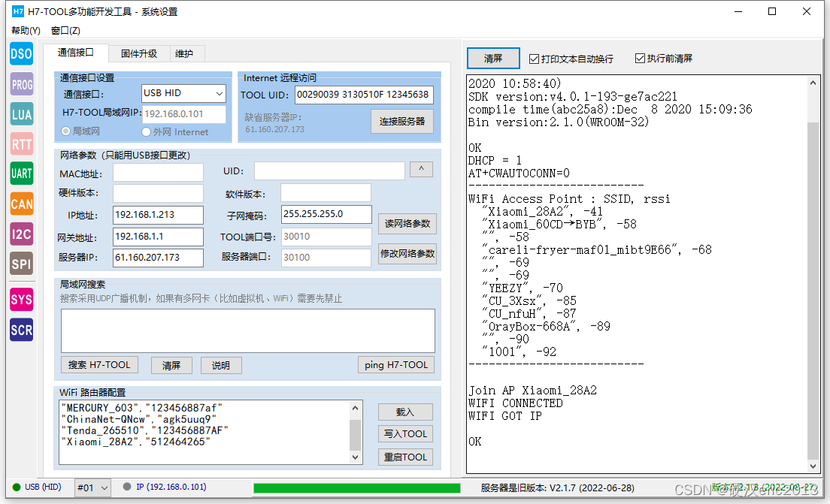Click the green USB (HID) status indicator
830x504 pixels.
click(17, 487)
